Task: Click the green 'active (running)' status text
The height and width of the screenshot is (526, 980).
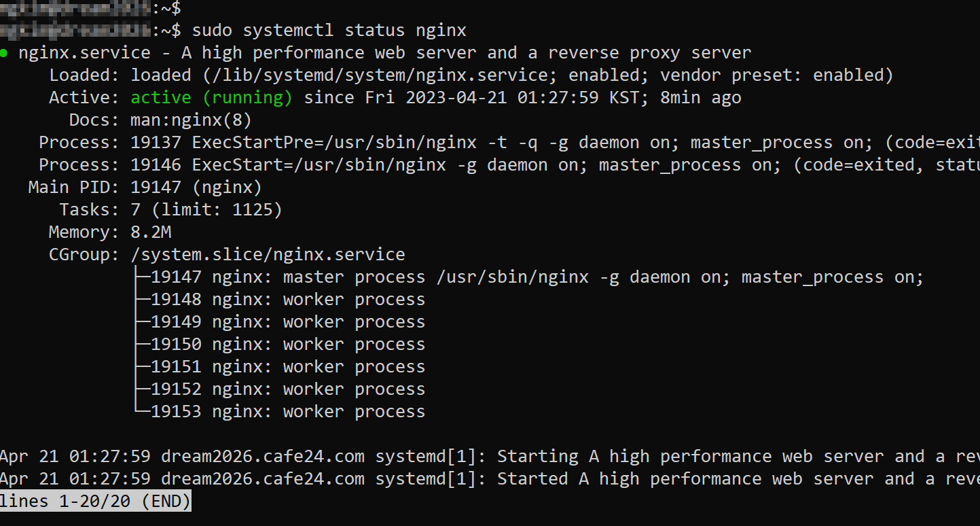Action: (212, 98)
